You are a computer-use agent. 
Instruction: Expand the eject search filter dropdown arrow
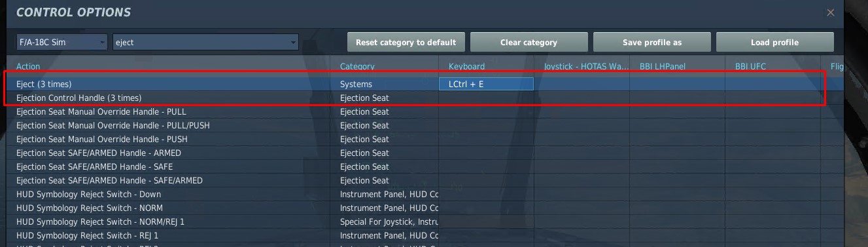[x=292, y=42]
